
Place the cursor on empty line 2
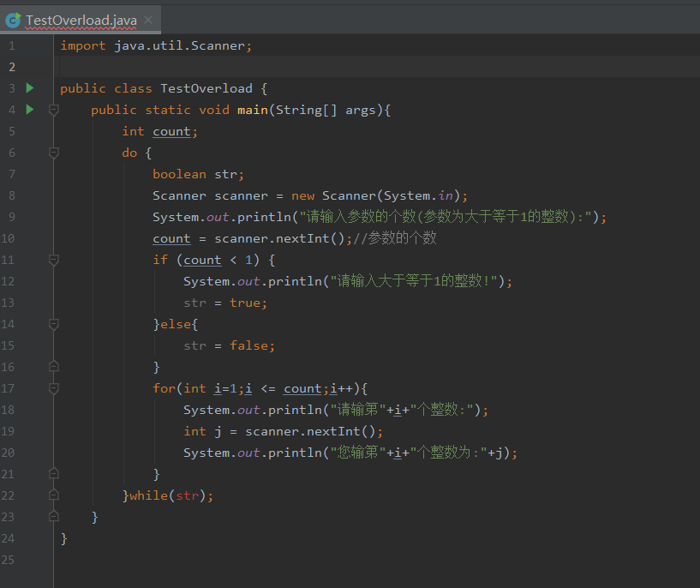375,67
